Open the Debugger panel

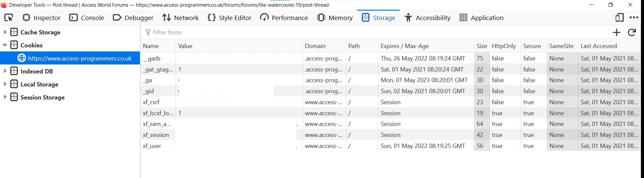[133, 18]
